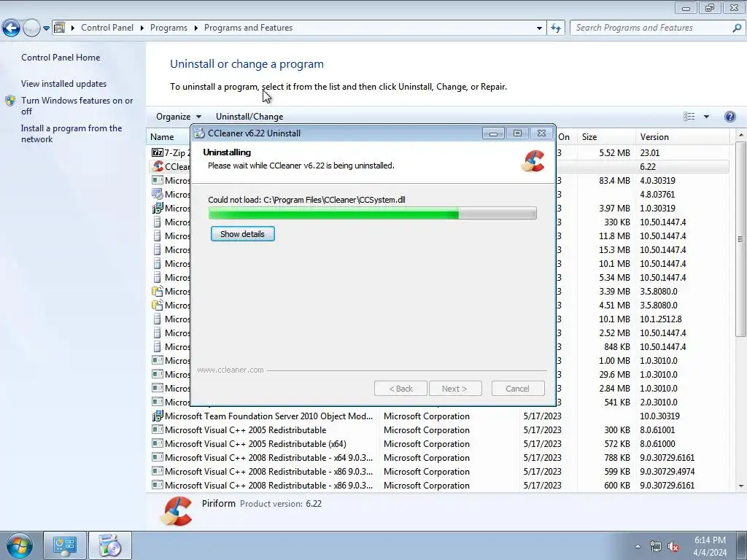This screenshot has height=560, width=747.
Task: Sort the list by Version column
Action: 682,137
